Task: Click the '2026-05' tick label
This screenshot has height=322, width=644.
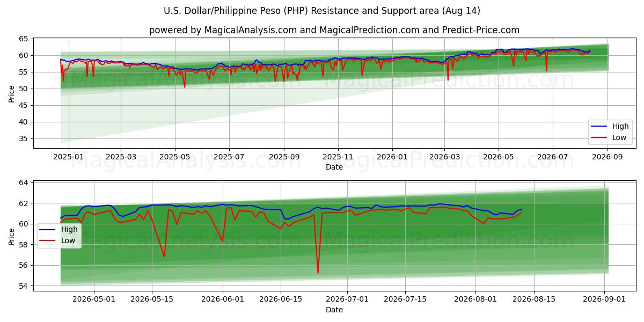Action: (x=499, y=157)
